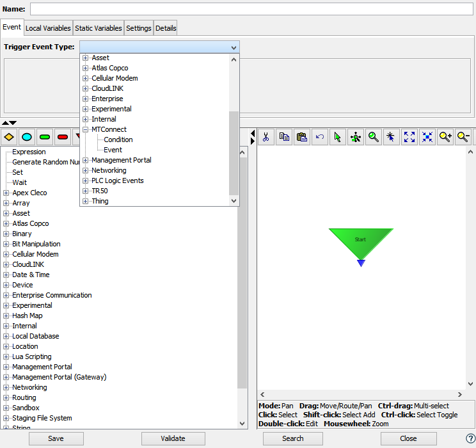
Task: Open the Settings tab
Action: [138, 28]
